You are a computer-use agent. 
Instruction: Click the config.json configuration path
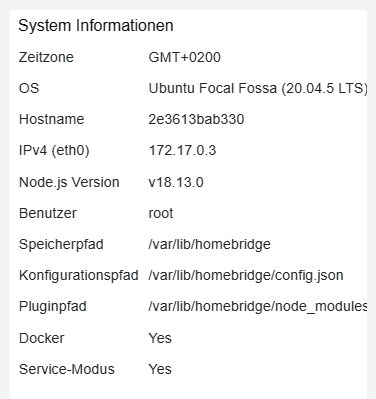pyautogui.click(x=246, y=275)
